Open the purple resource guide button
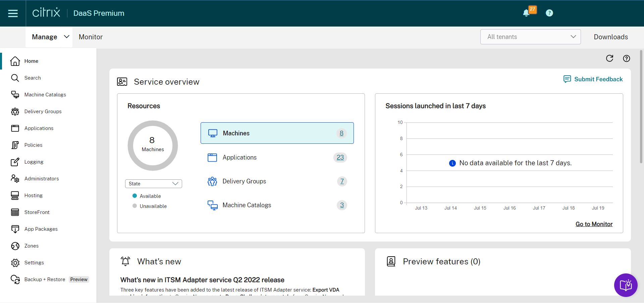The height and width of the screenshot is (303, 644). (x=626, y=285)
